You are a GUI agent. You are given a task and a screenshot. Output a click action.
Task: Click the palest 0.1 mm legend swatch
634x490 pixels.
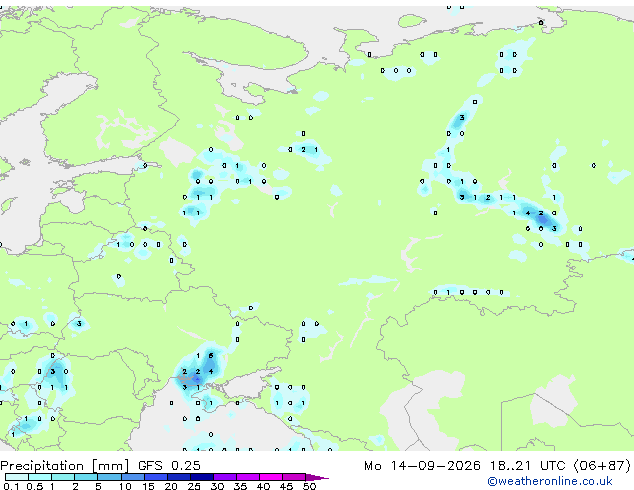point(17,477)
